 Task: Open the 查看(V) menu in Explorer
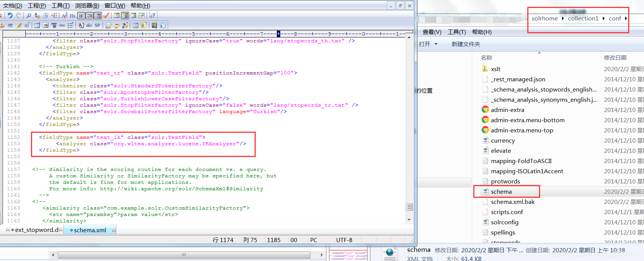tap(432, 32)
